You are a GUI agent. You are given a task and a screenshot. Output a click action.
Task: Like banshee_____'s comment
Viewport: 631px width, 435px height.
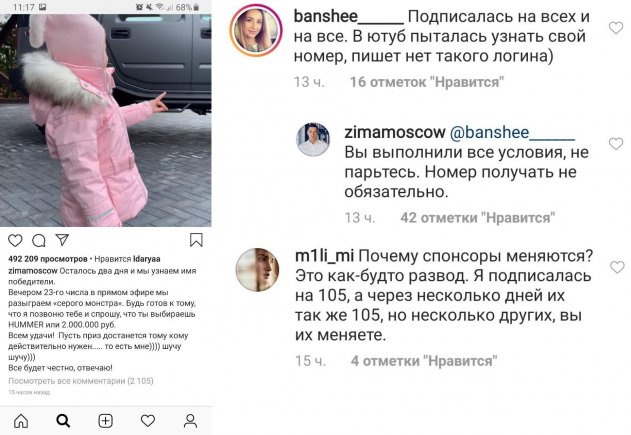coord(616,28)
